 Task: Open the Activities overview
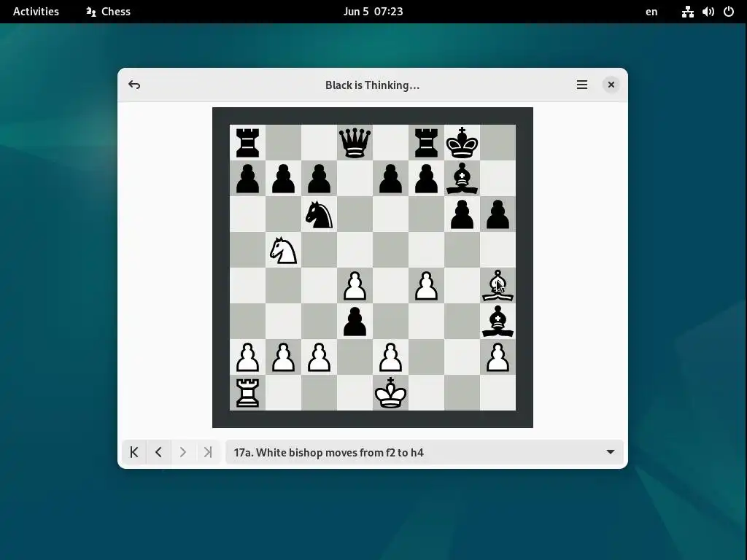36,12
